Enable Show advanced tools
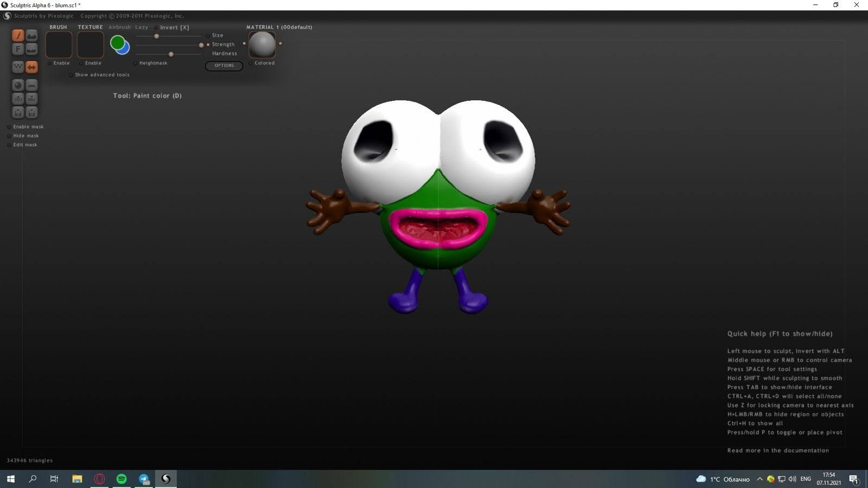This screenshot has width=868, height=488. click(x=71, y=75)
